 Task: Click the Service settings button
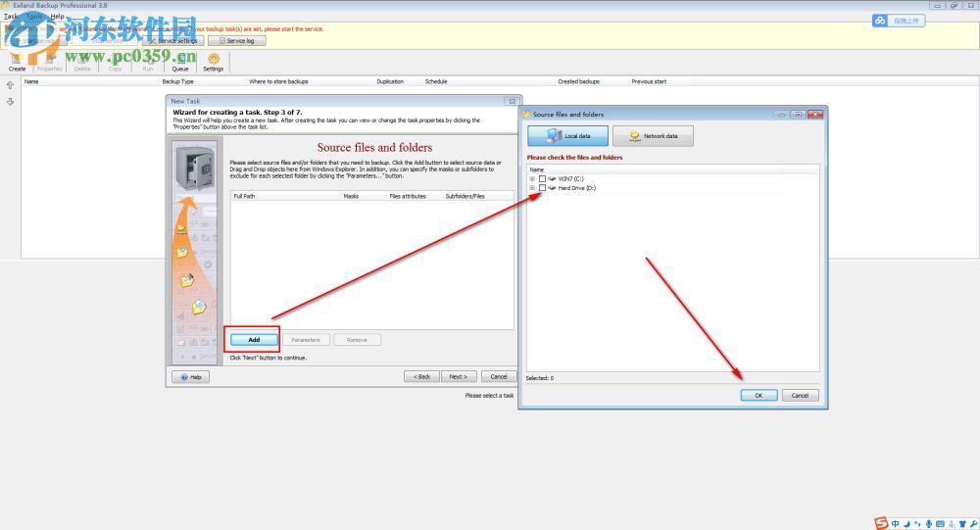[173, 40]
